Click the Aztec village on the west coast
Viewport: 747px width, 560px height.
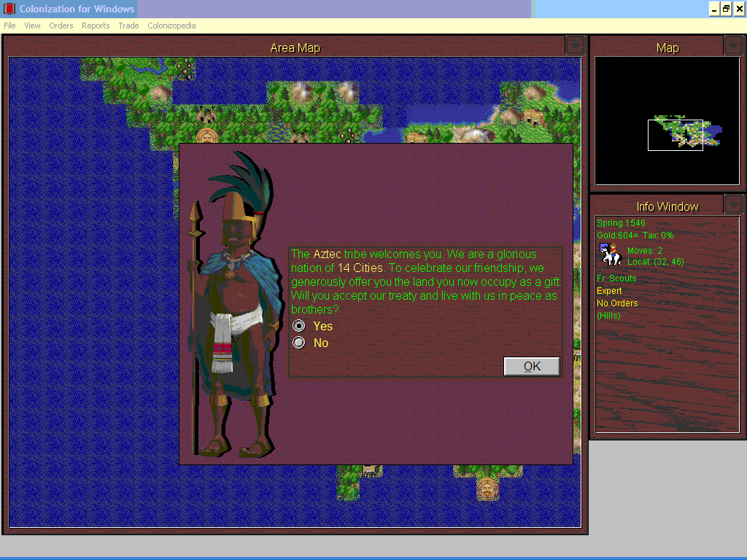[x=206, y=136]
